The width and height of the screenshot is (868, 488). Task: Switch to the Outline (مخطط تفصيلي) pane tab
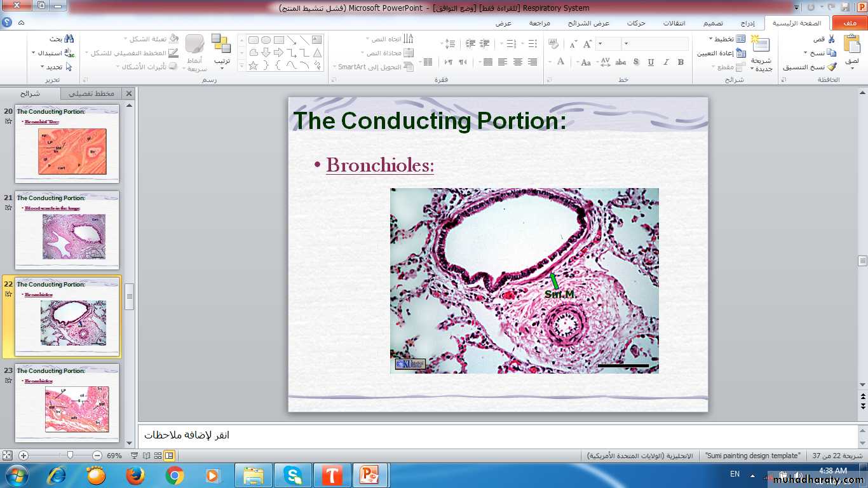[x=92, y=93]
